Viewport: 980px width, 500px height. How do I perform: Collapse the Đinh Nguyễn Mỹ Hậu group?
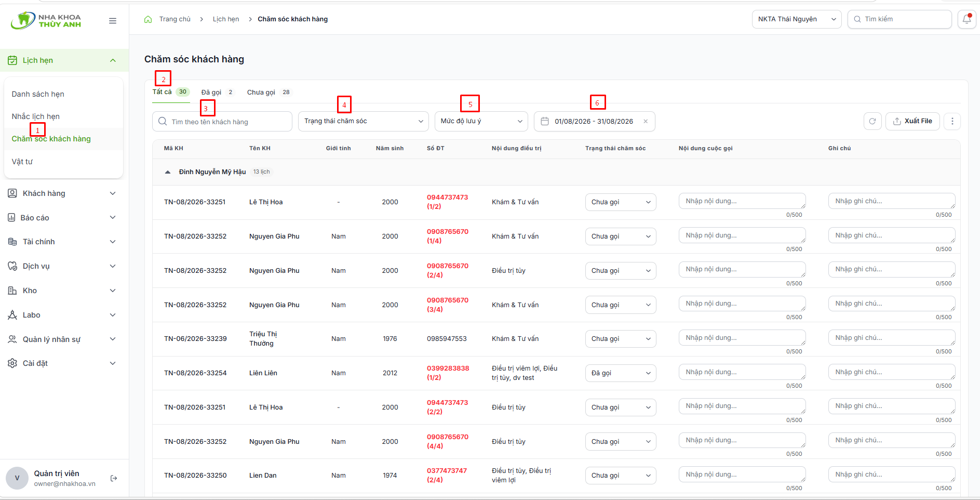[x=167, y=172]
